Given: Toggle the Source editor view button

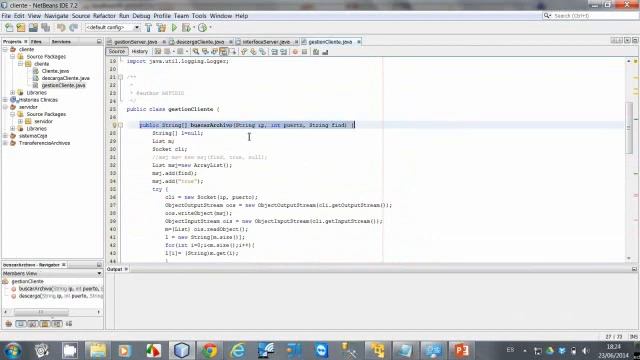Looking at the screenshot, I should pos(117,51).
